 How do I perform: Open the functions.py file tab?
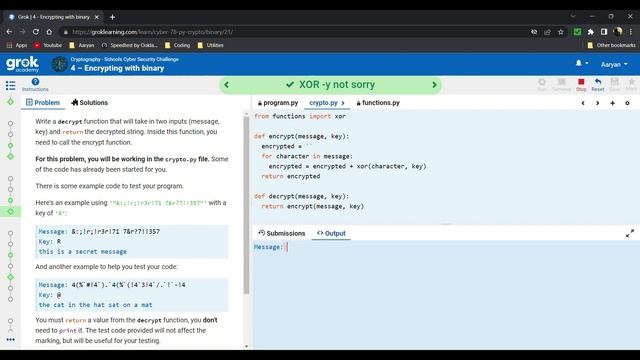[378, 103]
